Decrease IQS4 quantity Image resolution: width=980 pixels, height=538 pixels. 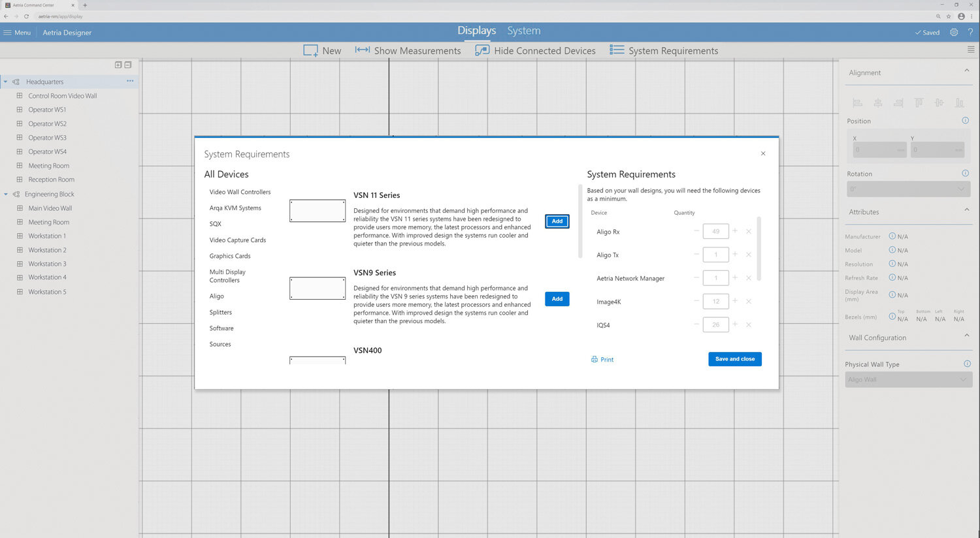click(x=696, y=324)
